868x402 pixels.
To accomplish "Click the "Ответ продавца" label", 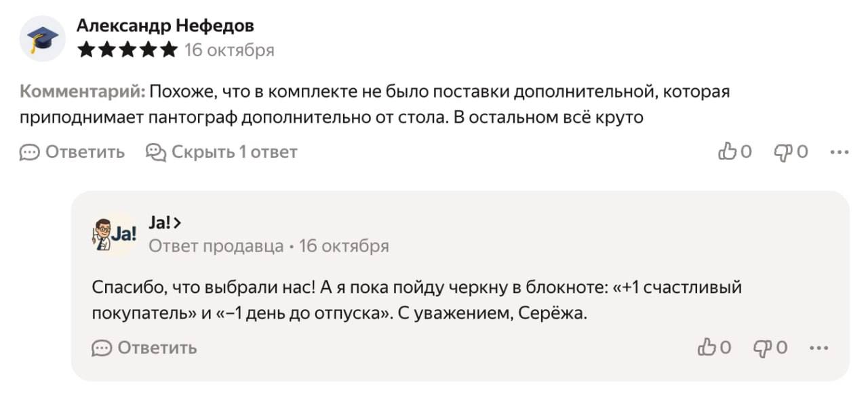I will (x=216, y=245).
